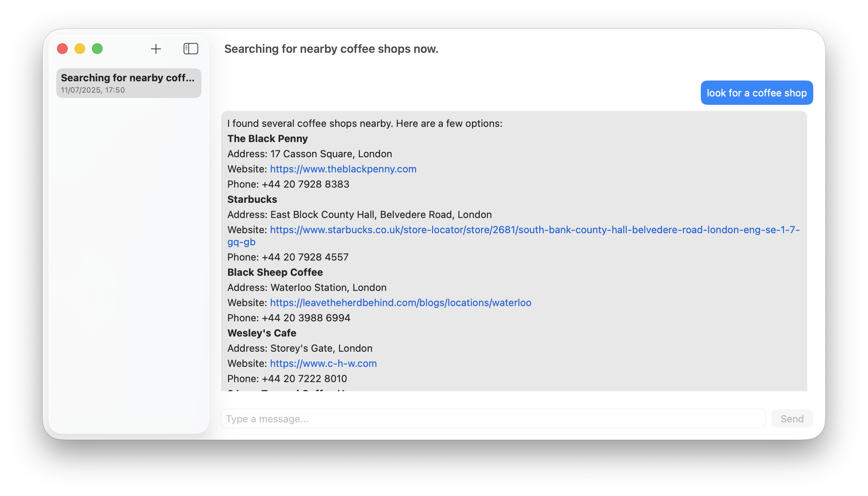
Task: Open The Black Penny website link
Action: (343, 169)
